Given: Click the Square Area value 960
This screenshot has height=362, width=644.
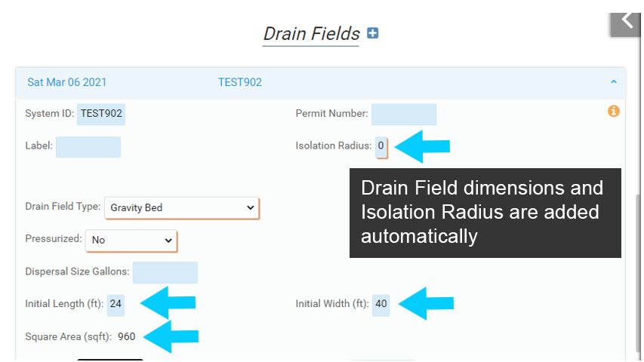Looking at the screenshot, I should click(x=127, y=336).
